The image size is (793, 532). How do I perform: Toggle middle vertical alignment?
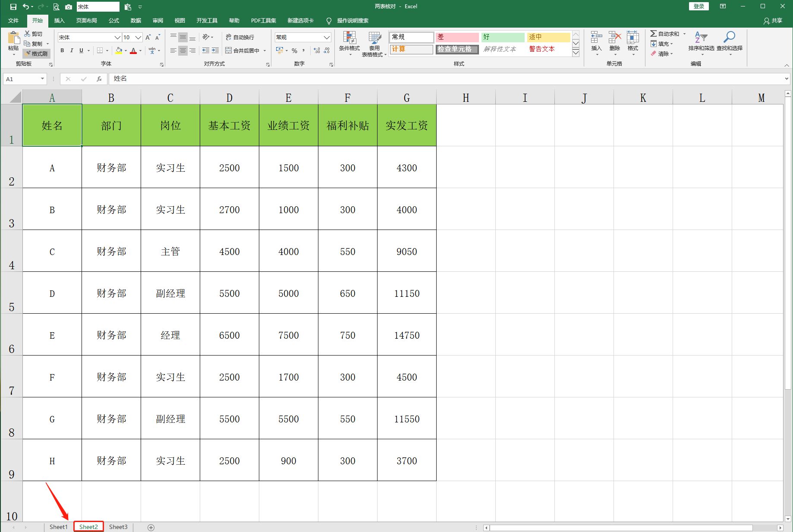183,37
